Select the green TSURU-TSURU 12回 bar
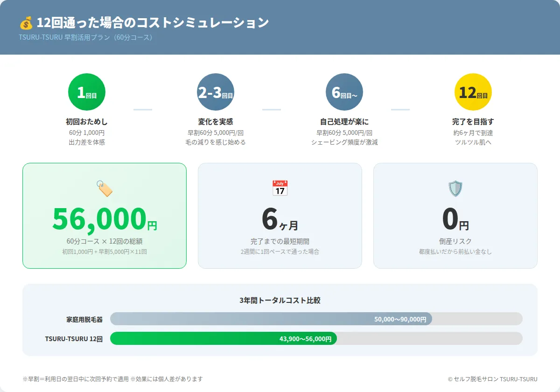 [x=224, y=338]
